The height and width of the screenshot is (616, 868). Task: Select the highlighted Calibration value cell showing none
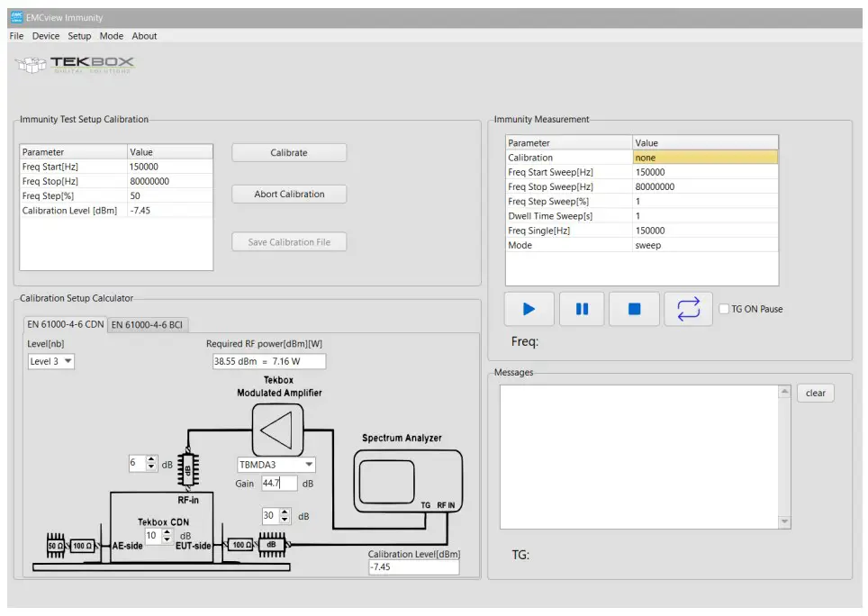[704, 157]
